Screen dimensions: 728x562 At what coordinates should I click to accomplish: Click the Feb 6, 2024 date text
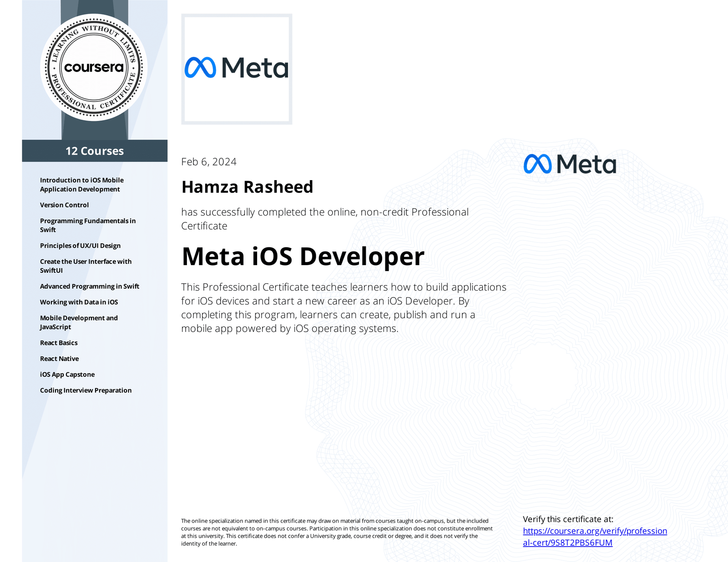(208, 162)
